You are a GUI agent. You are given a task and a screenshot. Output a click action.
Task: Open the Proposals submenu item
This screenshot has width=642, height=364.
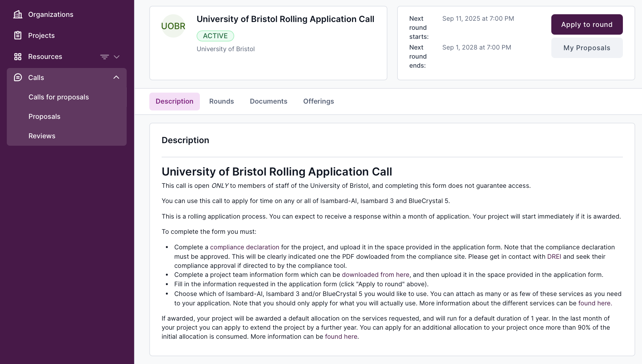(44, 117)
